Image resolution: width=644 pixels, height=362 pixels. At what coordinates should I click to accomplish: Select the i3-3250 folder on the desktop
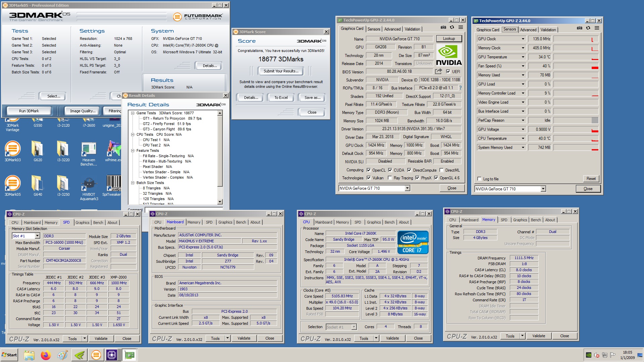pyautogui.click(x=63, y=186)
